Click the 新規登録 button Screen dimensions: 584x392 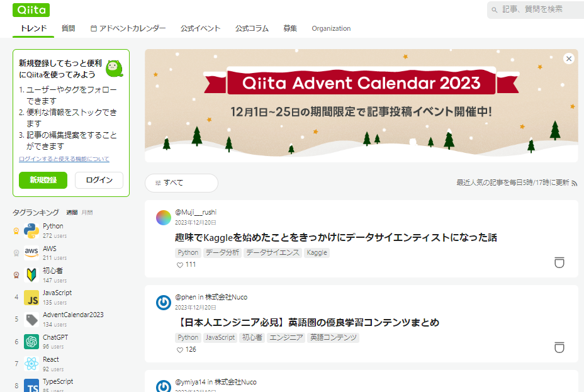(43, 180)
